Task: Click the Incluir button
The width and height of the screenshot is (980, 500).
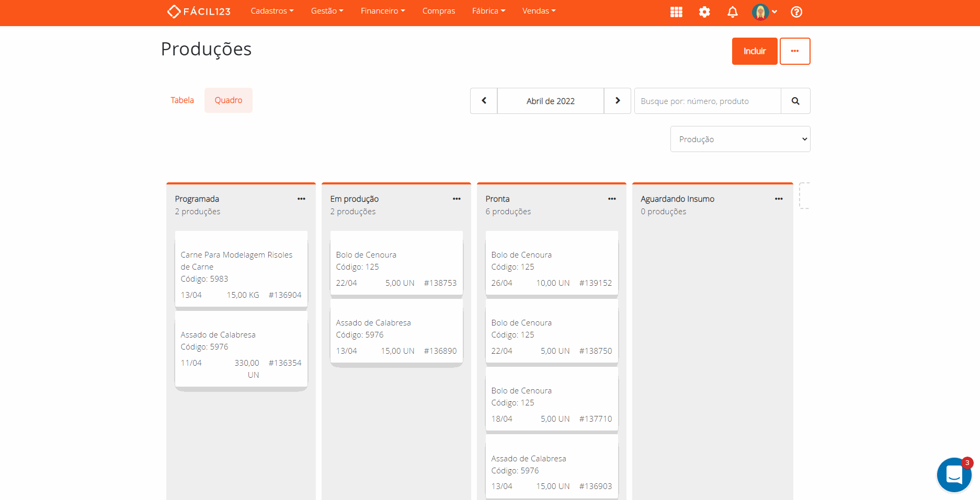Action: point(754,51)
